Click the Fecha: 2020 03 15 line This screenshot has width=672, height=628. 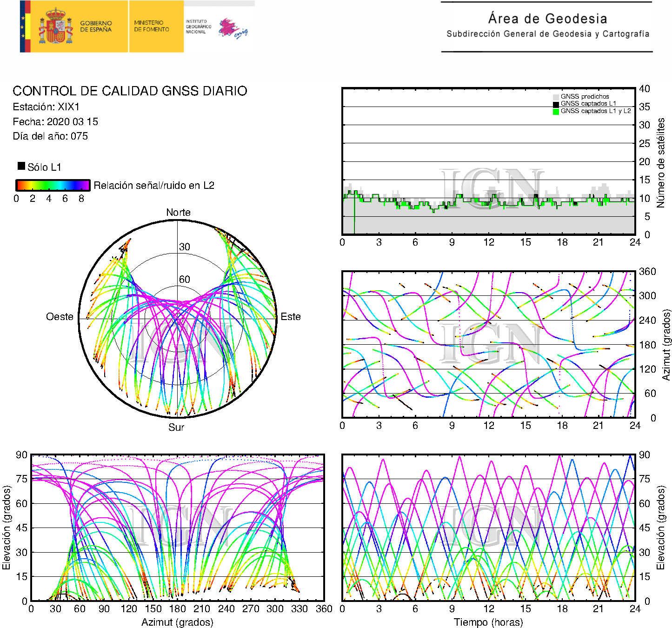pyautogui.click(x=55, y=122)
